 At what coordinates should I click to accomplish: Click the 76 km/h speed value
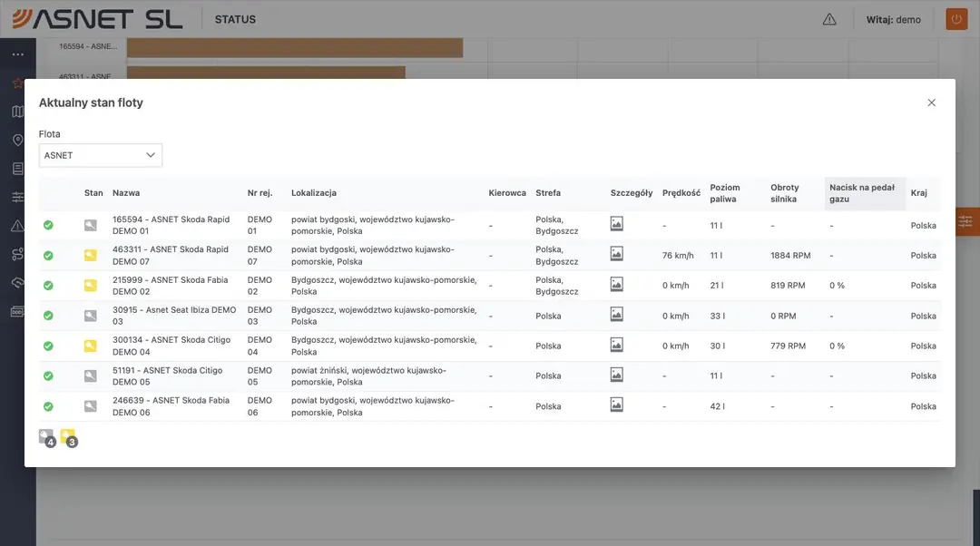pos(678,256)
